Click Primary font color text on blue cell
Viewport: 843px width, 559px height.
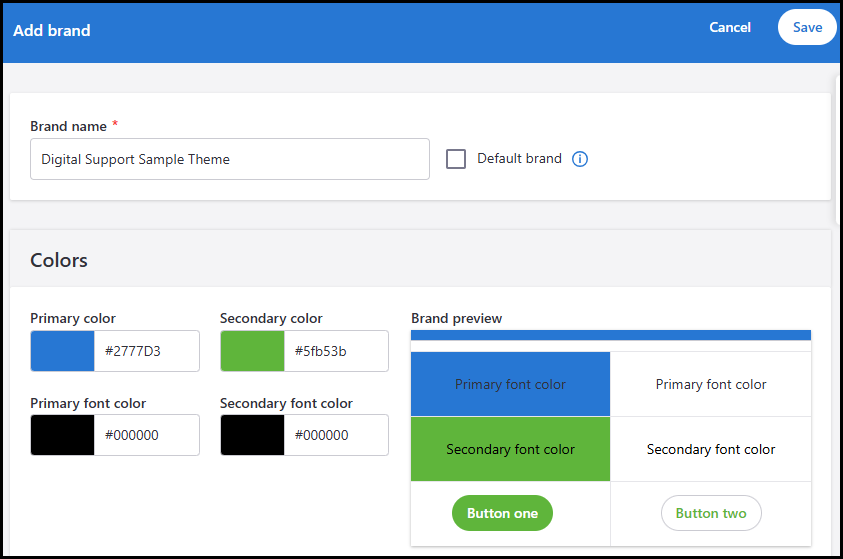tap(510, 384)
